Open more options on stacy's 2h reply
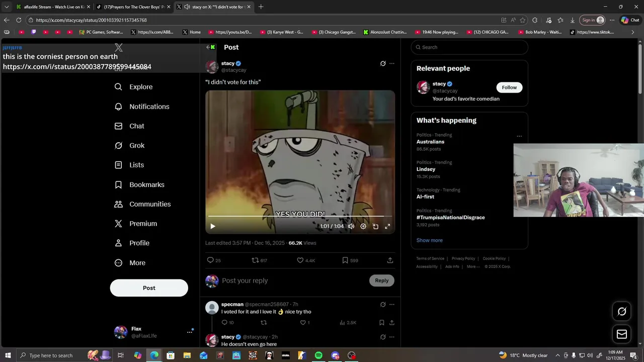 [392, 337]
